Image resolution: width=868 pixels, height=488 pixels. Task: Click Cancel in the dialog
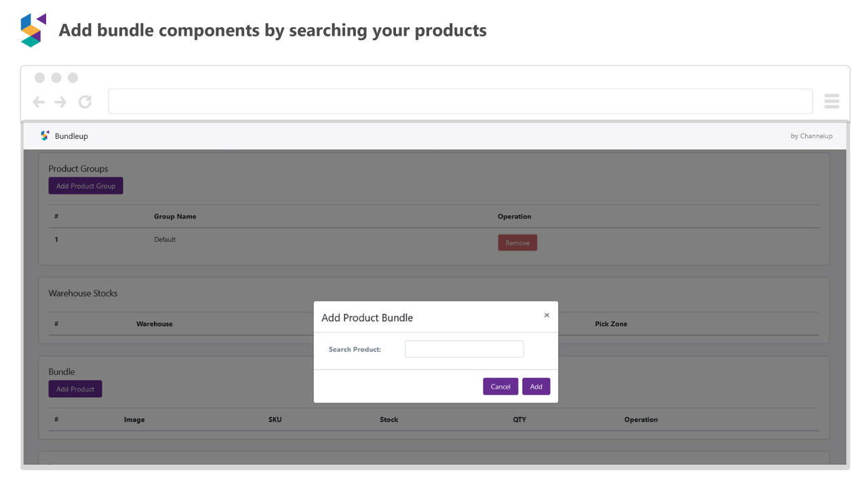(500, 386)
